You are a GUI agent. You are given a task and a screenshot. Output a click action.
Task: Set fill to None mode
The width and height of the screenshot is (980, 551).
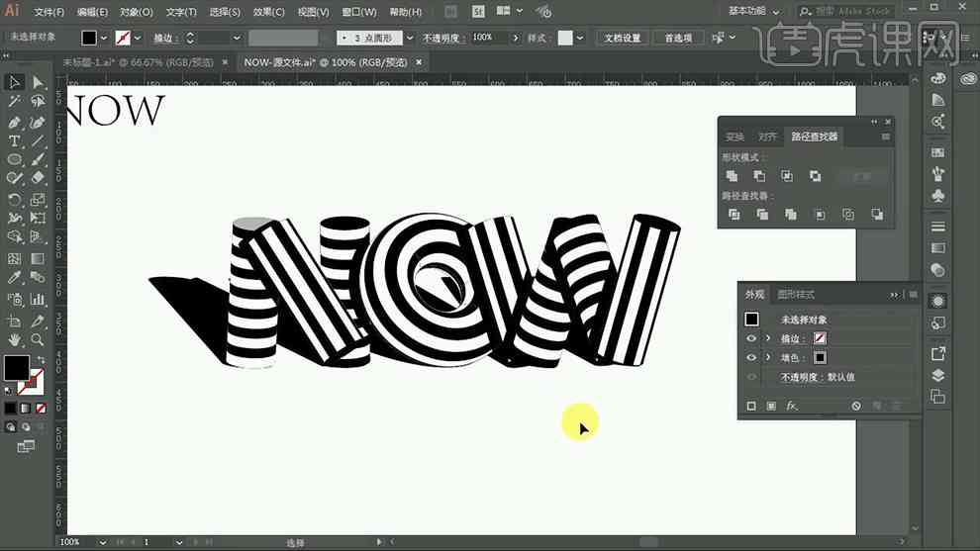point(42,408)
